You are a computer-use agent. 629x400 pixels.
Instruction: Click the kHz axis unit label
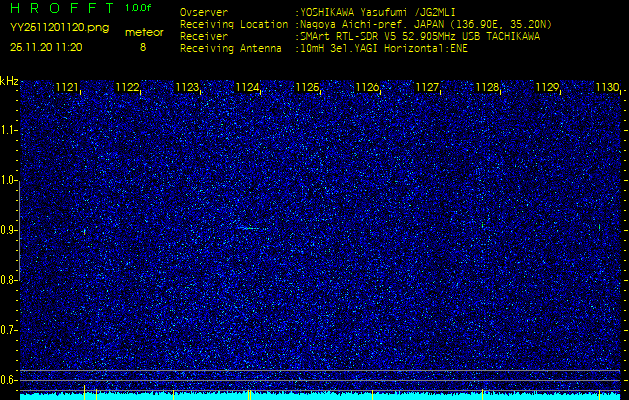click(x=9, y=81)
